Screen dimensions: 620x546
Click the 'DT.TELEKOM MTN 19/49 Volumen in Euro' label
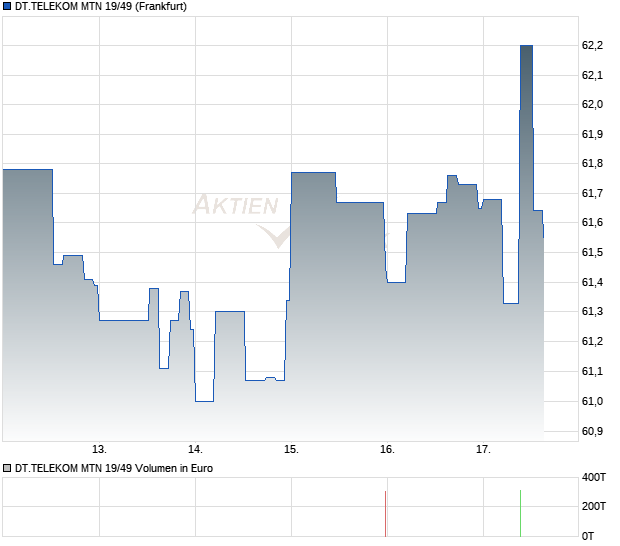tap(114, 469)
